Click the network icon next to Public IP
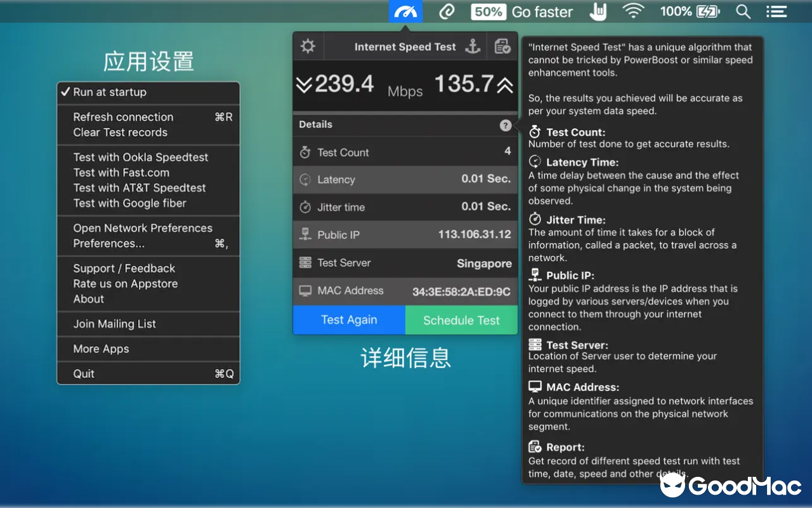Viewport: 812px width, 508px height. [304, 234]
